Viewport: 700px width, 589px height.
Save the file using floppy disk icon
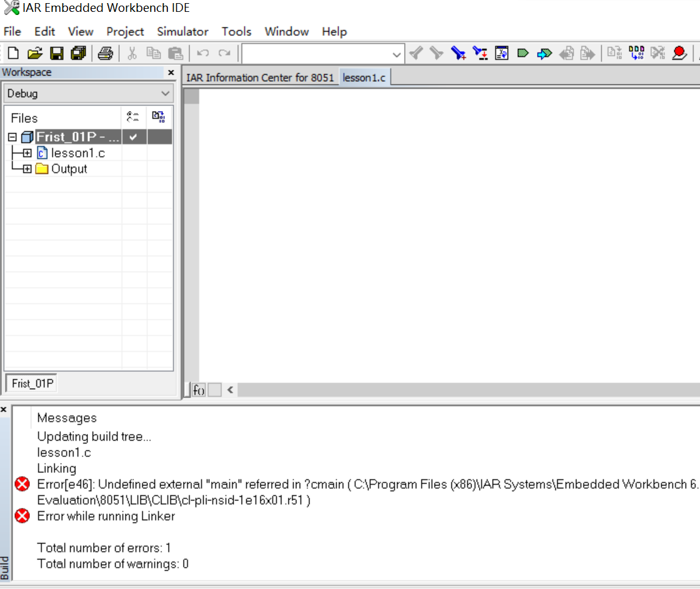[57, 54]
